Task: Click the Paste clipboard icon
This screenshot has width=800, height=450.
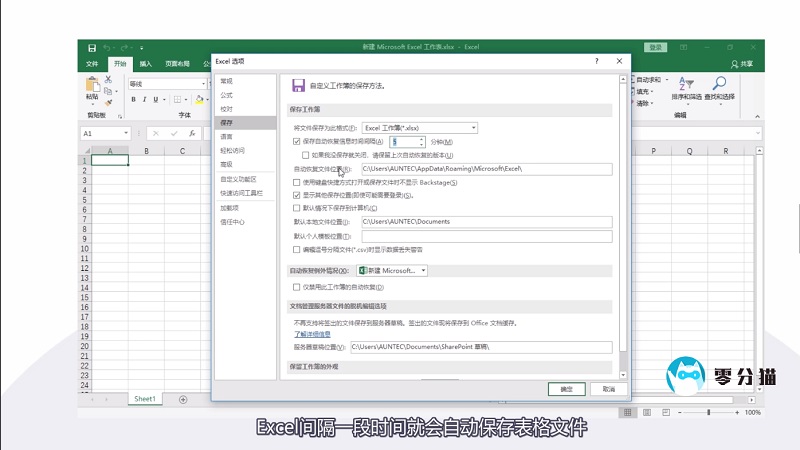Action: tap(92, 90)
